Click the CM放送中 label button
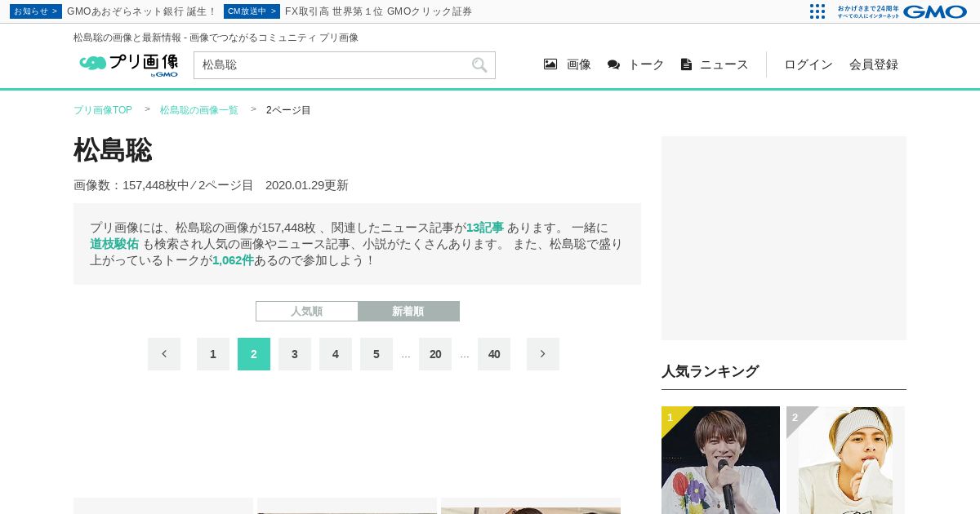The width and height of the screenshot is (980, 514). pyautogui.click(x=252, y=11)
